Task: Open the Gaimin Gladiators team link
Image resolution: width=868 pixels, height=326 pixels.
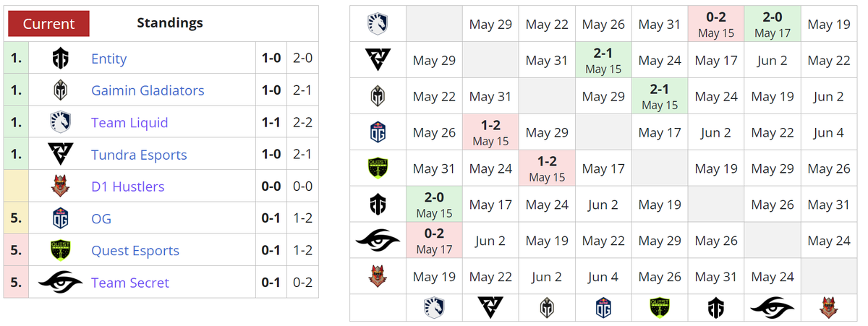Action: click(148, 90)
